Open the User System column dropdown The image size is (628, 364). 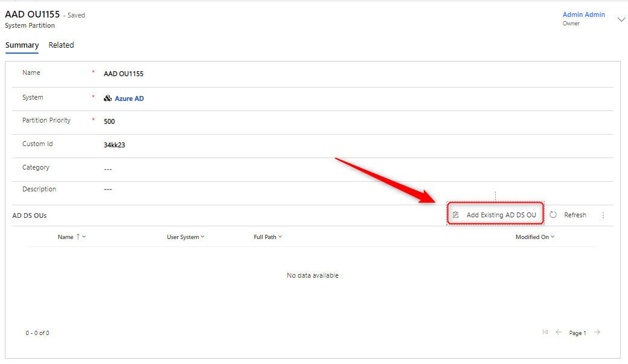point(185,237)
